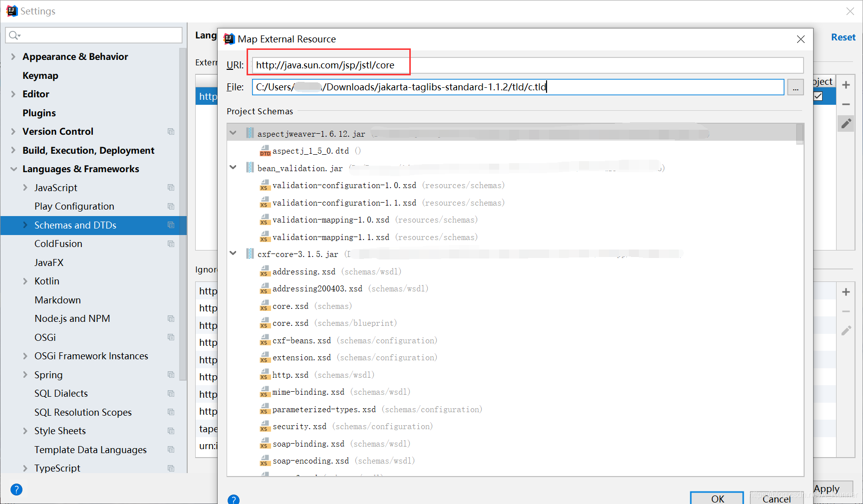
Task: Collapse the bean_validation.jar node
Action: coord(233,167)
